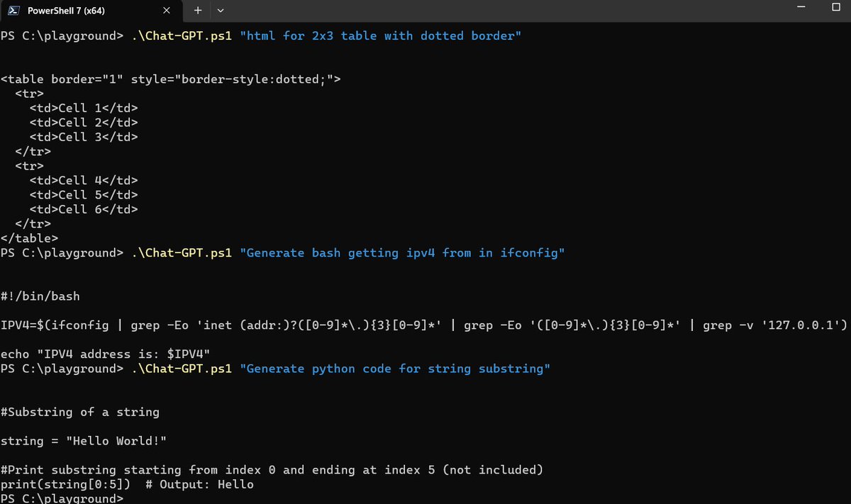Maximize the terminal window
This screenshot has width=851, height=504.
pyautogui.click(x=835, y=7)
